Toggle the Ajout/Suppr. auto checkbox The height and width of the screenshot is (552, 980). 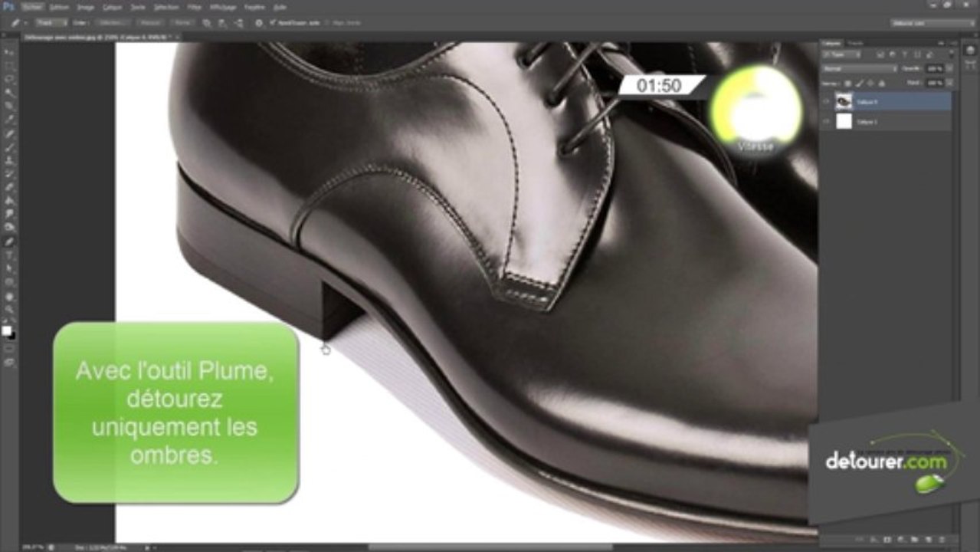pos(272,23)
